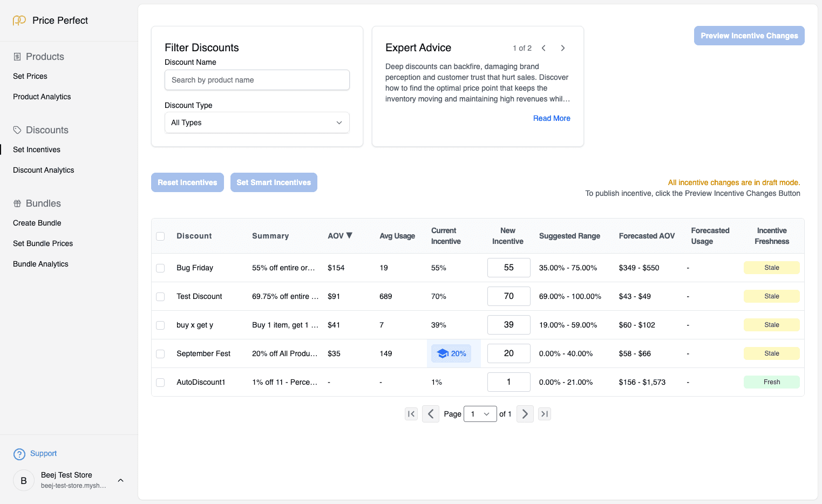The height and width of the screenshot is (504, 822).
Task: Click the Discounts tag icon
Action: point(17,130)
